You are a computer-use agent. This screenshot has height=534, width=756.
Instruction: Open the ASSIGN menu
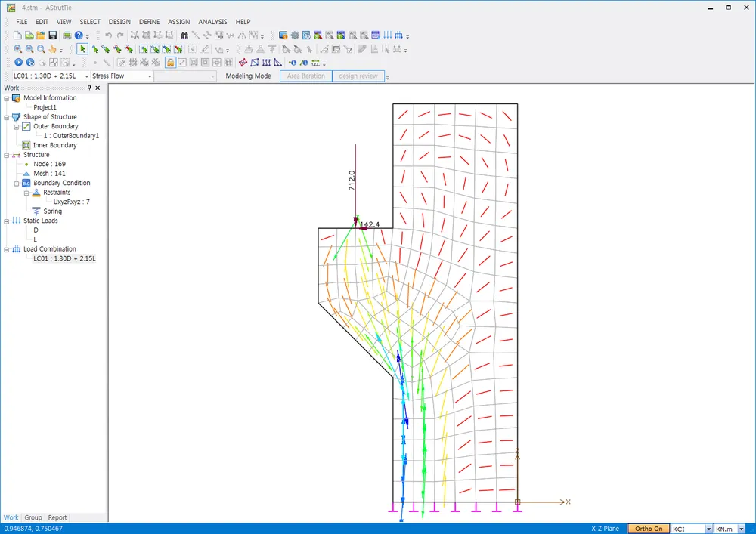pos(179,22)
